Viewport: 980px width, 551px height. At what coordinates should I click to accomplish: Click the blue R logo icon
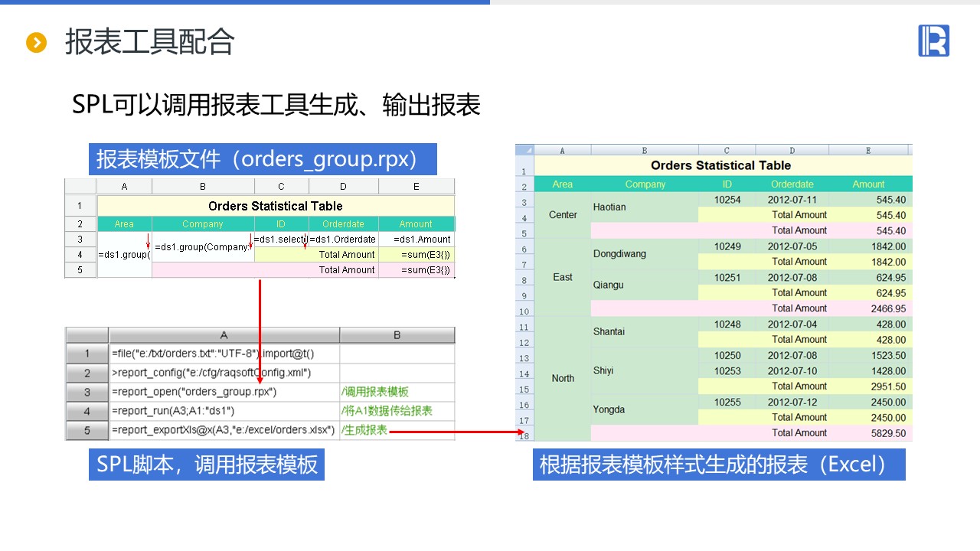933,41
